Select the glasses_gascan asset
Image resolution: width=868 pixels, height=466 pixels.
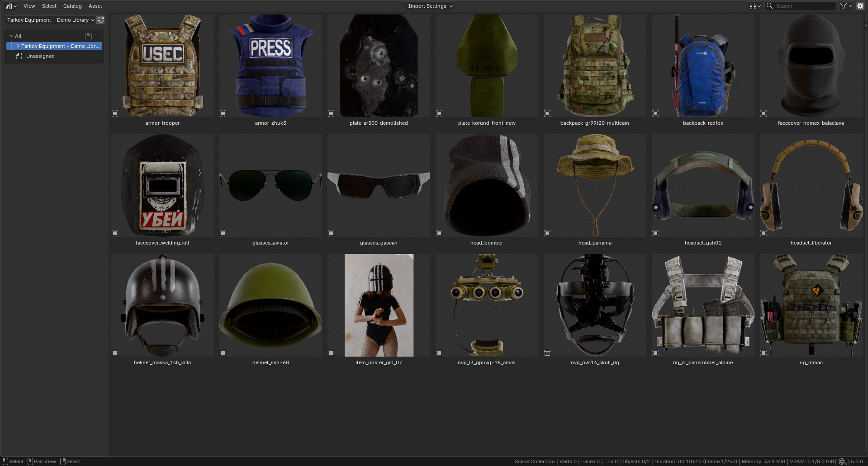tap(379, 186)
